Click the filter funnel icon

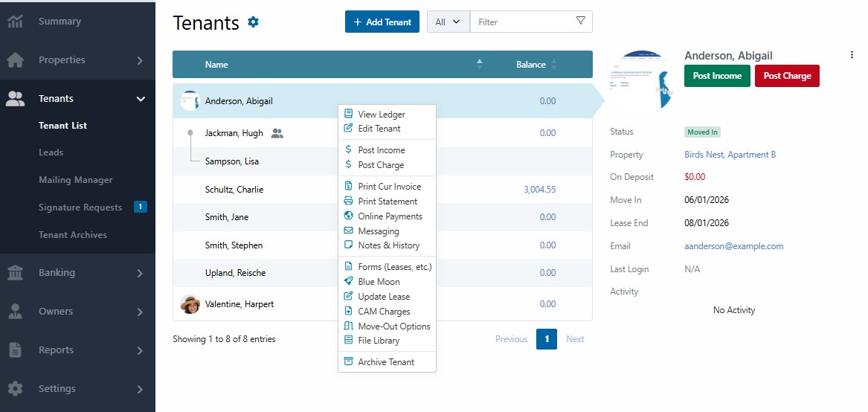(580, 21)
